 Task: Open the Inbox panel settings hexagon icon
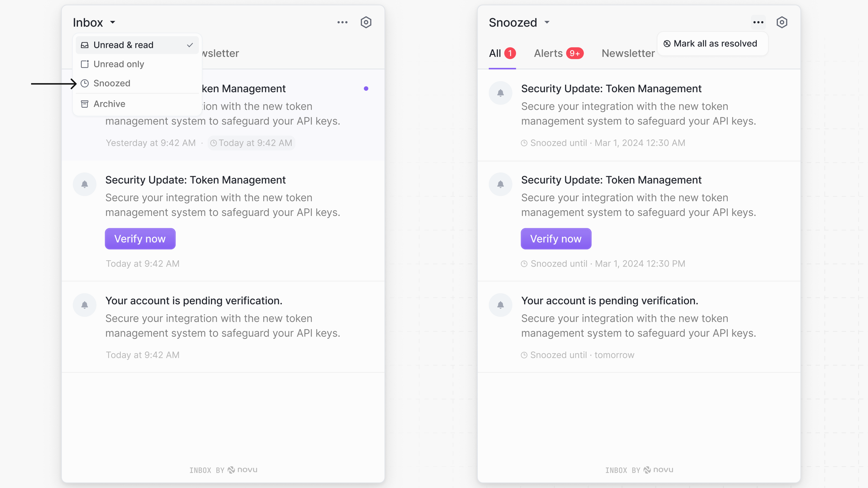pos(366,22)
